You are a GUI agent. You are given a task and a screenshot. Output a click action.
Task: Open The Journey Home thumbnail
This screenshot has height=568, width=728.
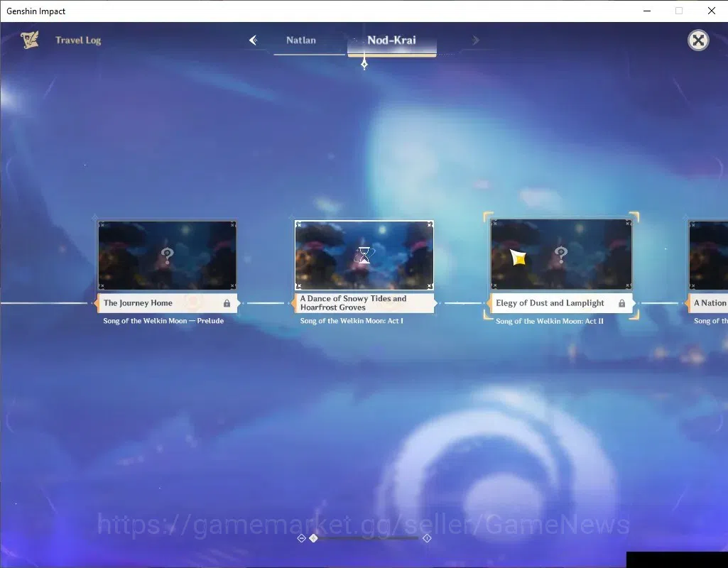(x=167, y=255)
